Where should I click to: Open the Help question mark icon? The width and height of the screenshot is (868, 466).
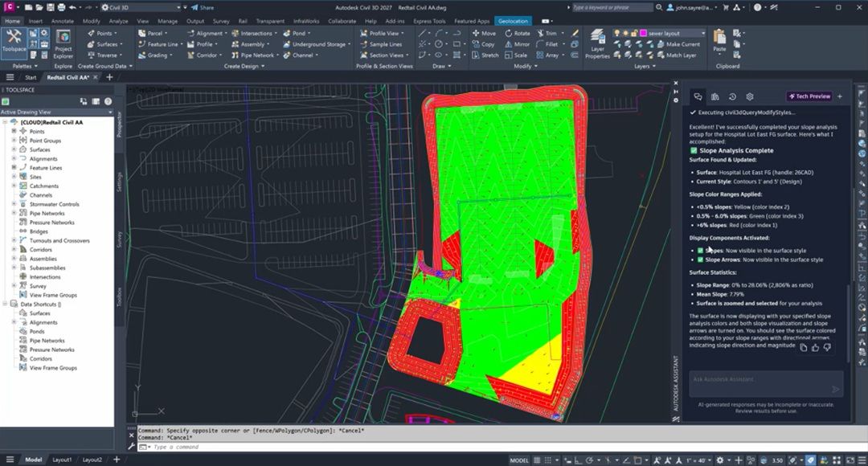click(757, 8)
